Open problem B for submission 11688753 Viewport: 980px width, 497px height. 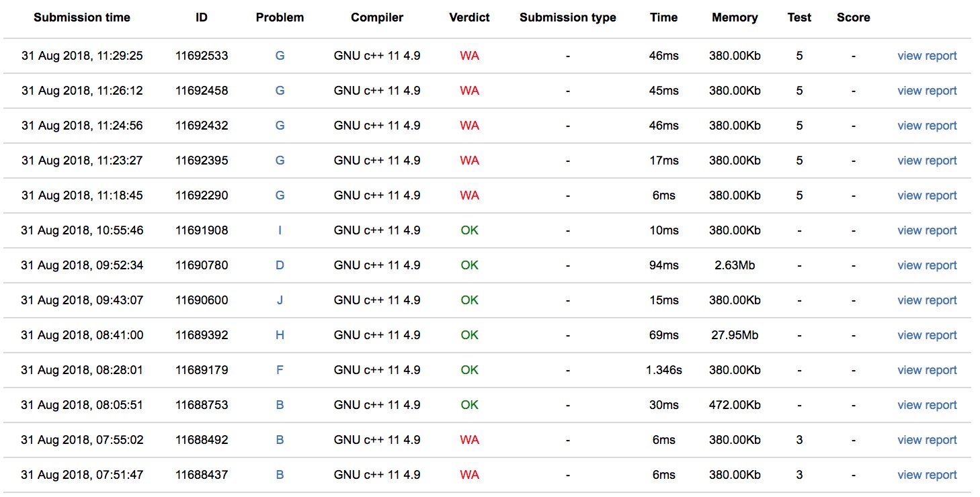(x=280, y=405)
